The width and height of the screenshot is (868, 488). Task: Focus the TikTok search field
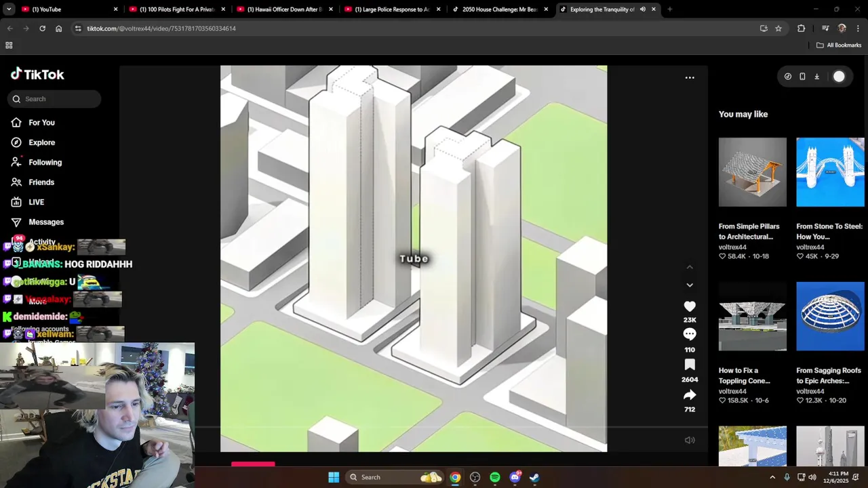click(x=54, y=99)
